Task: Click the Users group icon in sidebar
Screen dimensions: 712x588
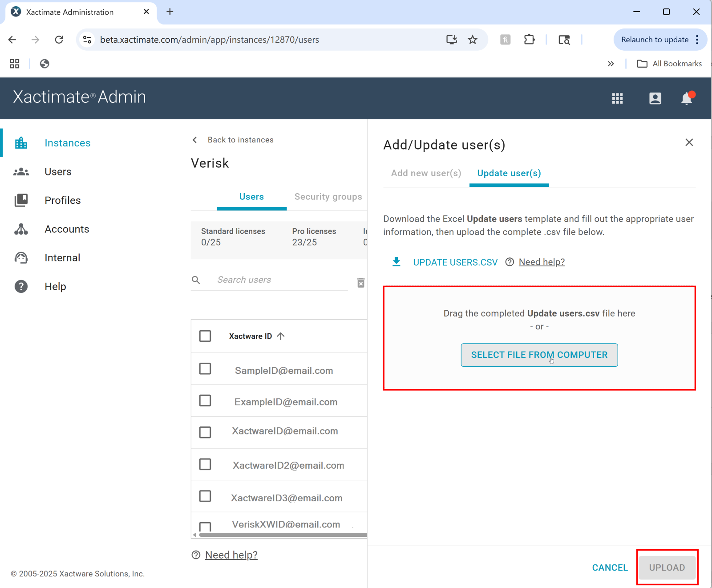Action: 21,172
